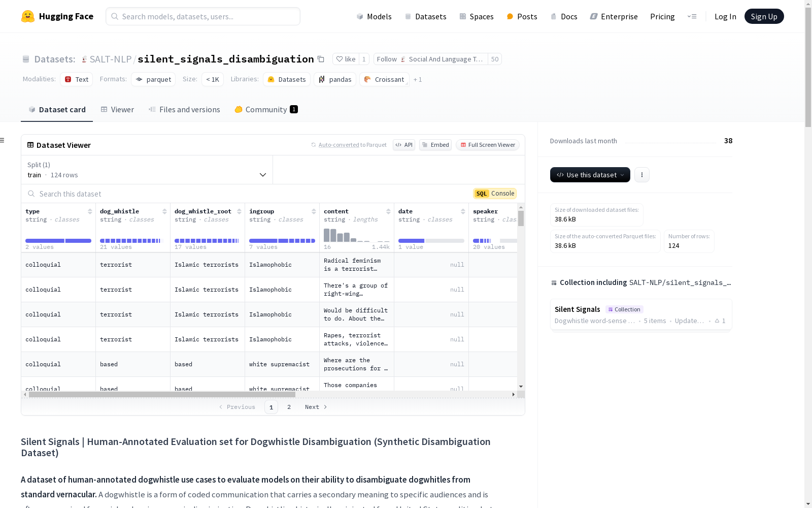Click the type column distribution bar
Viewport: 812px width, 508px height.
point(58,241)
